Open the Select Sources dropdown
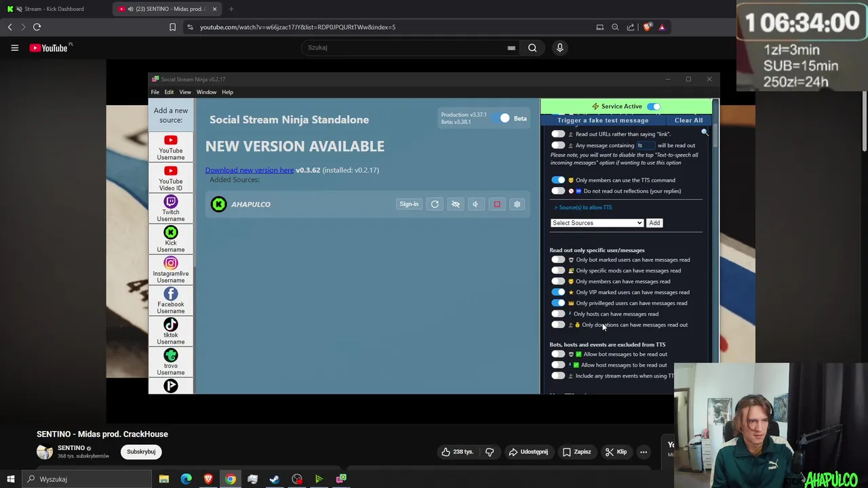Image resolution: width=868 pixels, height=488 pixels. (x=597, y=223)
